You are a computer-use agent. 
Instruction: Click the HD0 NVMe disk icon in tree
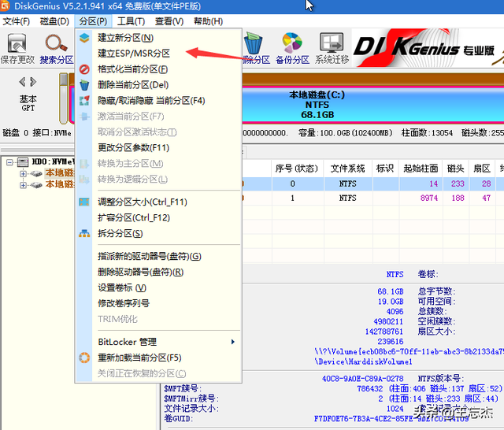pos(23,161)
